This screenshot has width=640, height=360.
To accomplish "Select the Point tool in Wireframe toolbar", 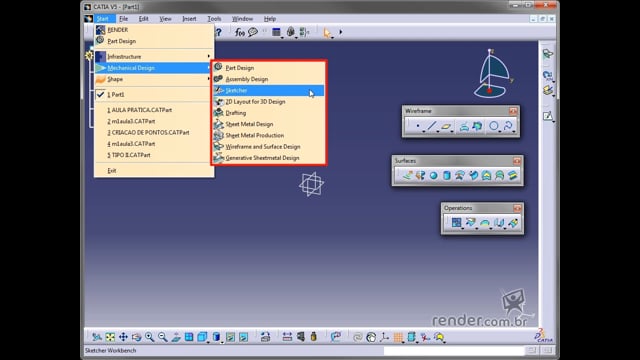I will click(x=418, y=126).
